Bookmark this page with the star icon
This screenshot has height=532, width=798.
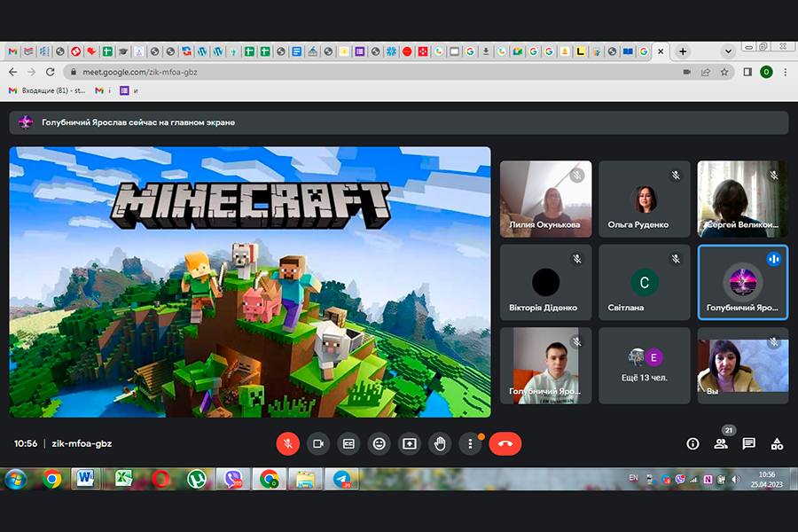[x=724, y=72]
